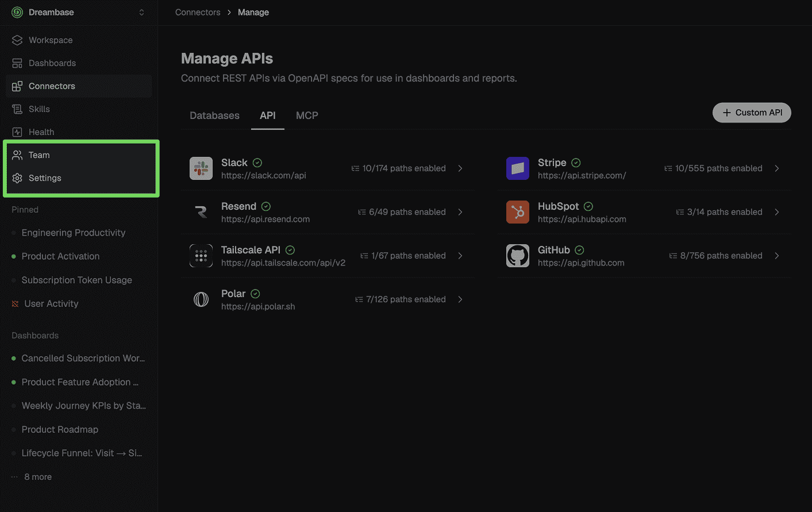
Task: Open Product Feature Adoption dashboard
Action: 79,382
